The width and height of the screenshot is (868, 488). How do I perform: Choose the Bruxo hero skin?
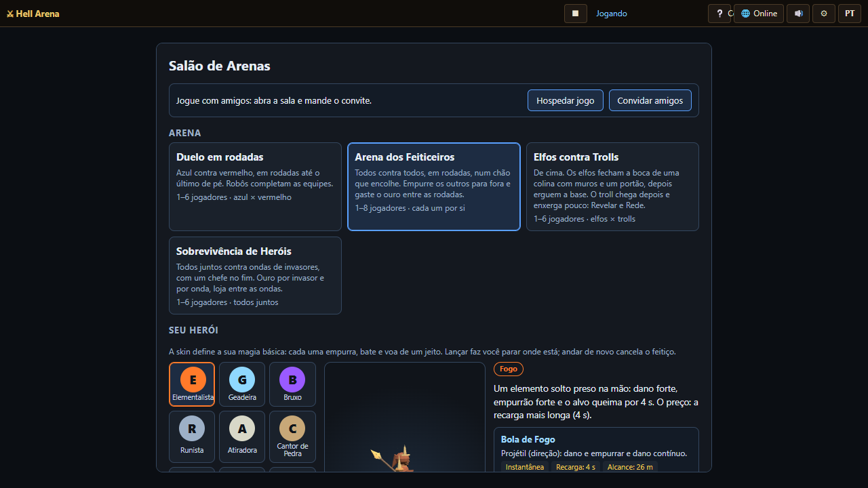(x=292, y=384)
